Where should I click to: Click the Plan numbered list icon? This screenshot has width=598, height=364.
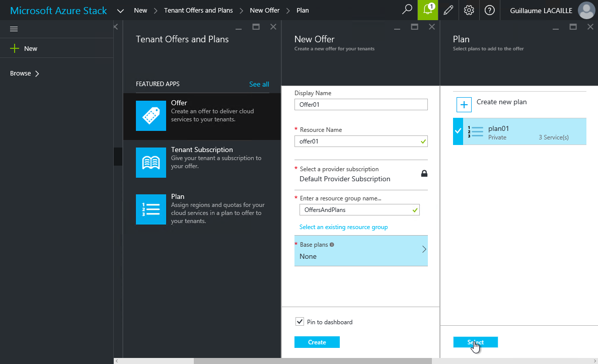click(151, 209)
